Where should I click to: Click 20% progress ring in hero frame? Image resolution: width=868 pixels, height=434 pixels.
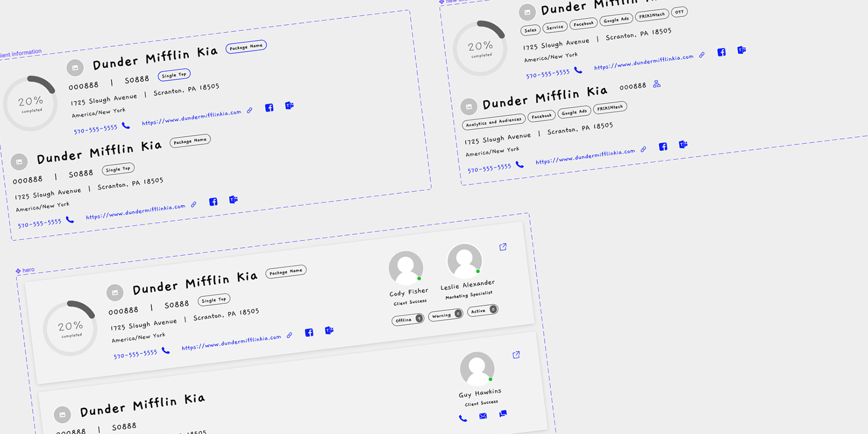[x=71, y=328]
